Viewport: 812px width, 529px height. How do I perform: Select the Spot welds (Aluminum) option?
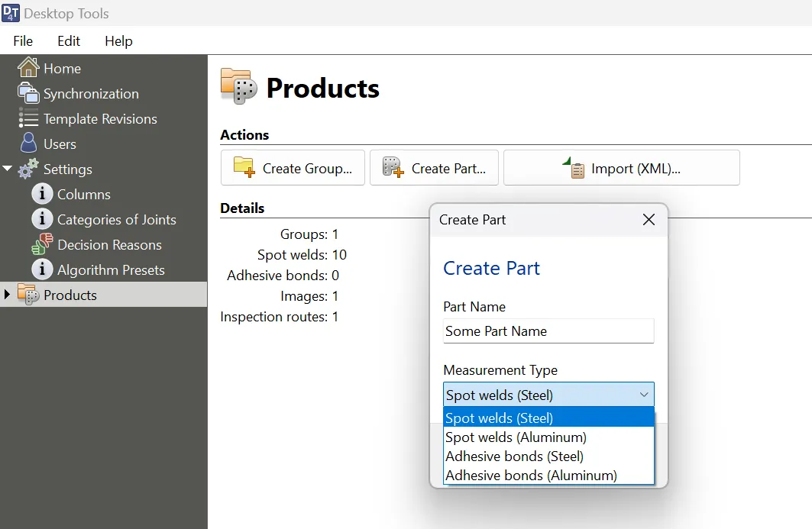516,437
